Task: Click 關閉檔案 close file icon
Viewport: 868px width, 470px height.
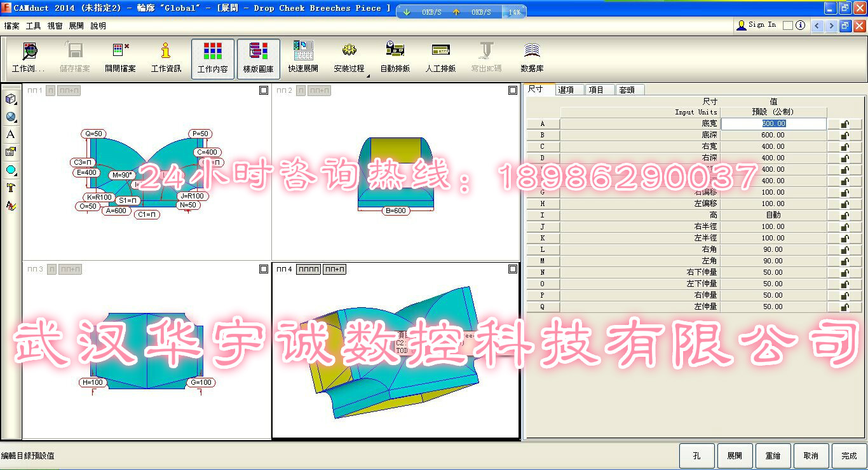Action: point(120,57)
